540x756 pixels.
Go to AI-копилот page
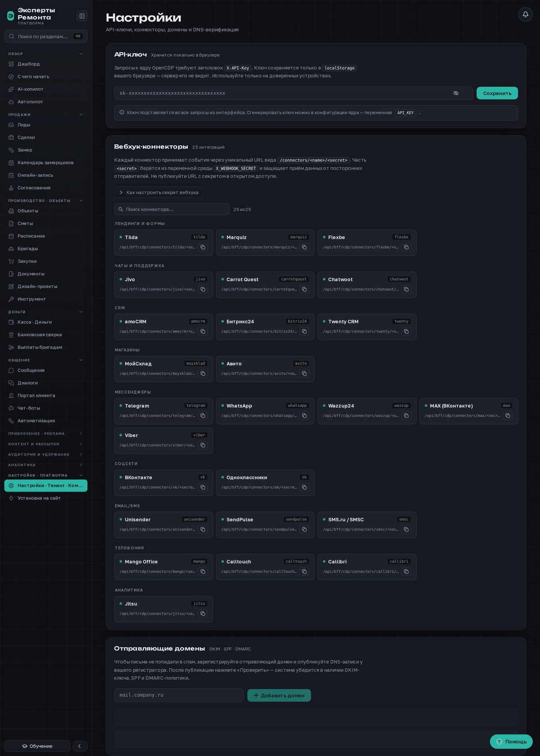(x=46, y=89)
